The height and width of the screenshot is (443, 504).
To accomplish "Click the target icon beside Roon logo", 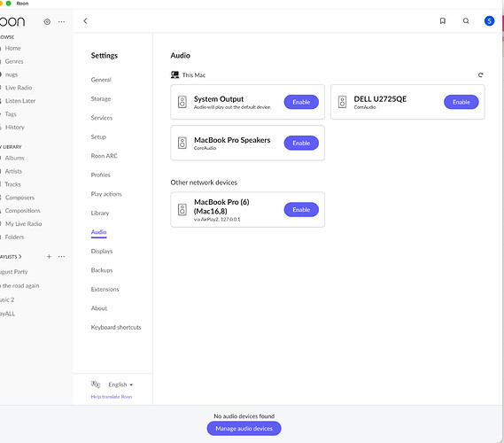I will point(47,22).
